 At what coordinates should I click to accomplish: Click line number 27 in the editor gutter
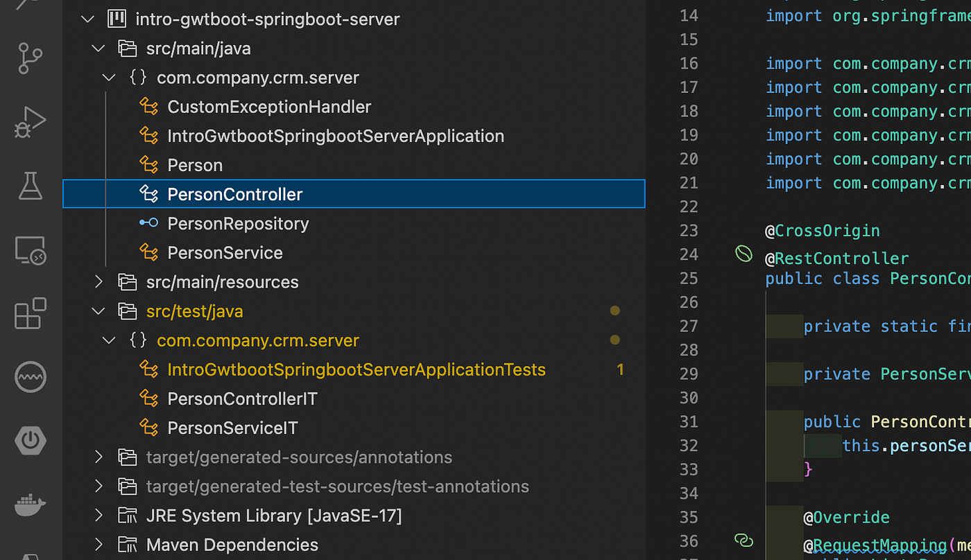click(x=689, y=326)
